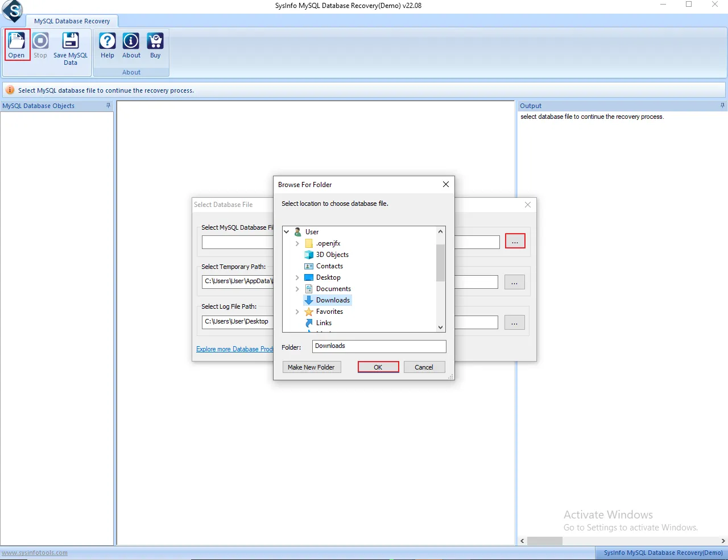Viewport: 728px width, 560px height.
Task: Choose the 3D Objects folder icon
Action: [x=309, y=255]
